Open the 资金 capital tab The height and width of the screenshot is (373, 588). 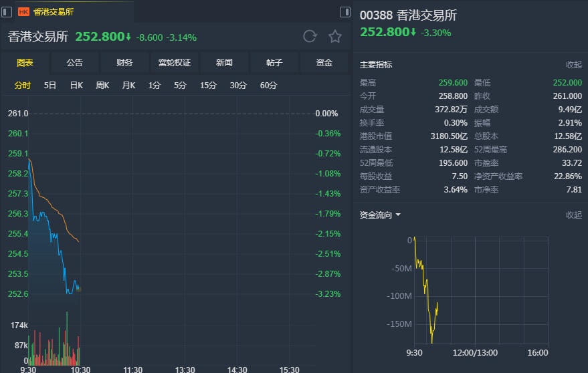(324, 63)
